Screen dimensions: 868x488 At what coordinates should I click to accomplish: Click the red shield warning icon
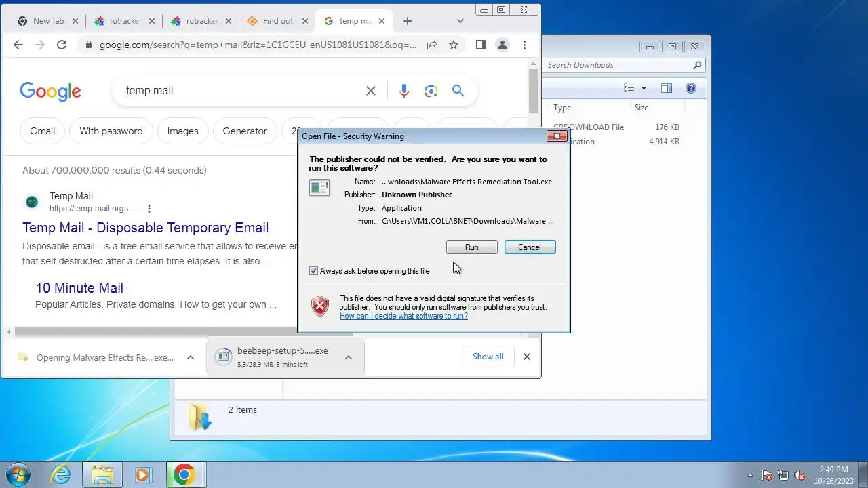[x=320, y=306]
